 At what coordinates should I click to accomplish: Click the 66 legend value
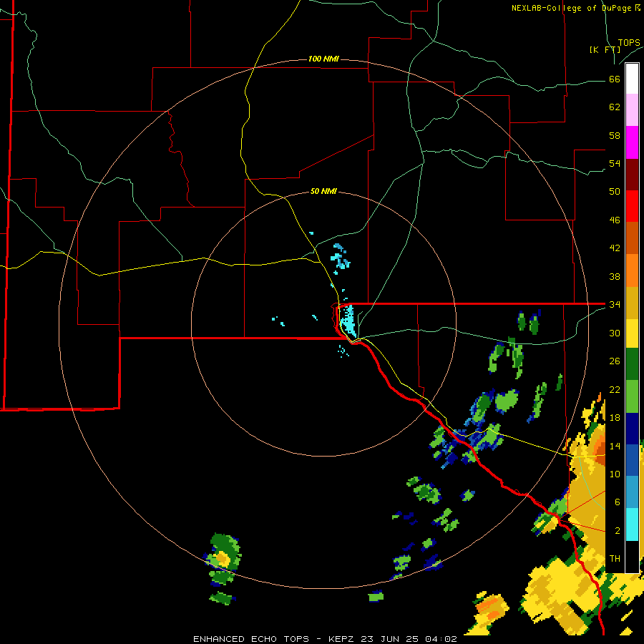point(615,79)
